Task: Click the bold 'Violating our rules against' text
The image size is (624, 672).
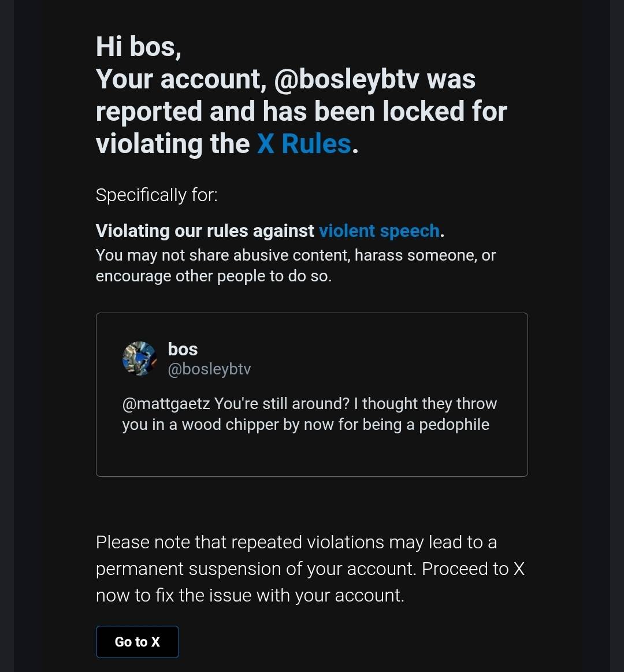Action: [x=205, y=231]
